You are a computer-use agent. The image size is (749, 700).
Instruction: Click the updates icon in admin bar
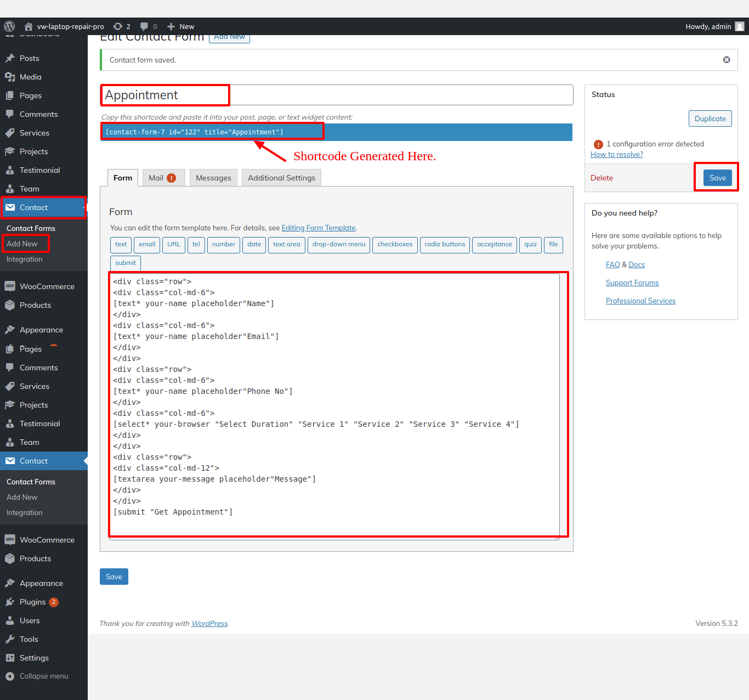[x=118, y=26]
